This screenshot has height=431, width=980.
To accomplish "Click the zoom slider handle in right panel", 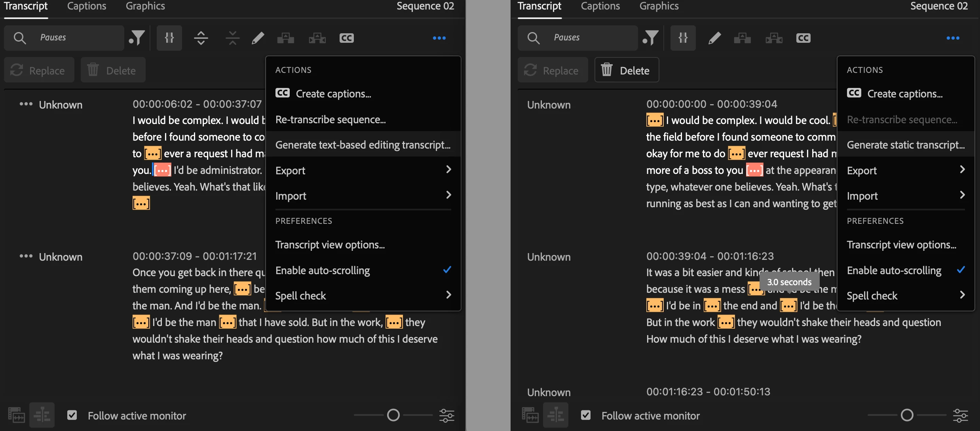I will click(907, 415).
